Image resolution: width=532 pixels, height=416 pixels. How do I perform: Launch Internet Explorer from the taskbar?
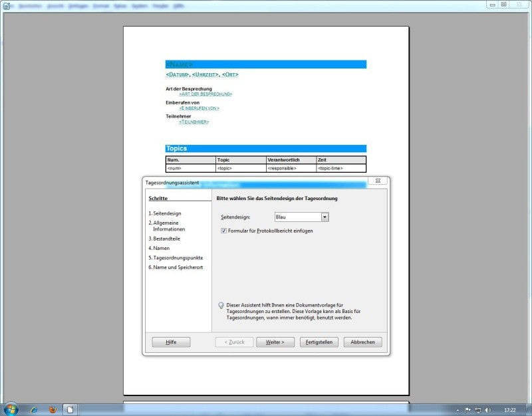coord(35,410)
